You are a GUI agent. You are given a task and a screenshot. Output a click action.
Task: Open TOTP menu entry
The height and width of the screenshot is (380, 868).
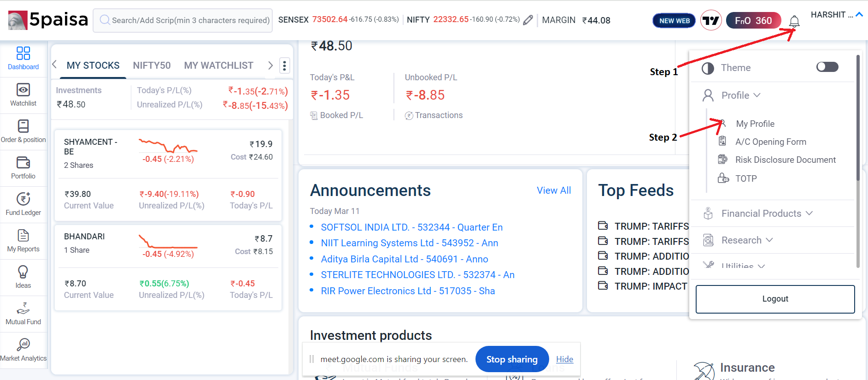(x=746, y=178)
